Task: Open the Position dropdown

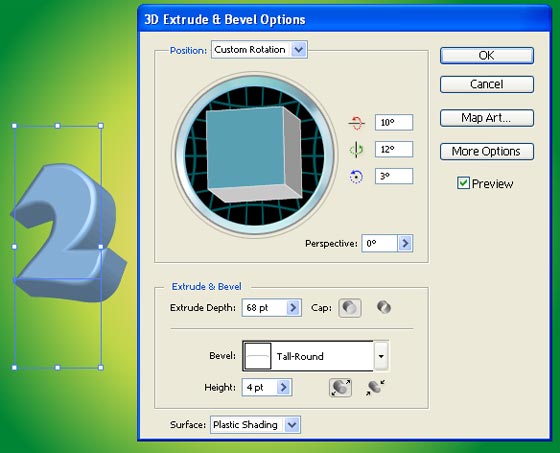Action: click(x=299, y=50)
